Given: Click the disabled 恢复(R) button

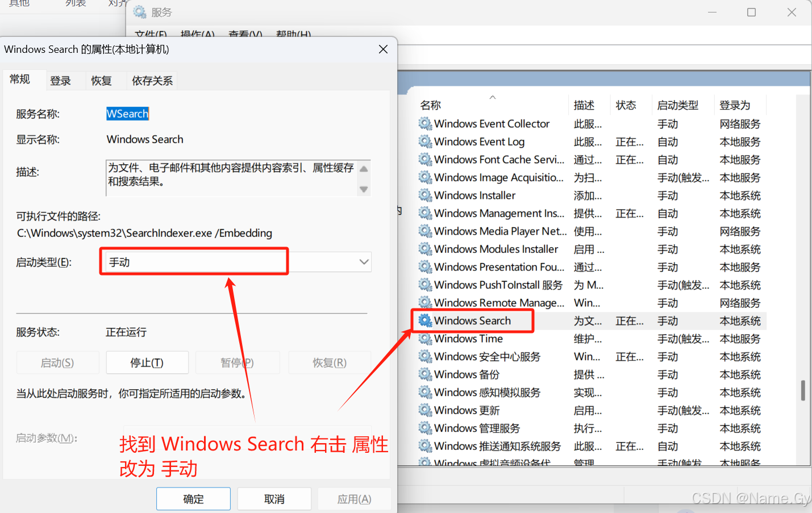Looking at the screenshot, I should point(330,362).
